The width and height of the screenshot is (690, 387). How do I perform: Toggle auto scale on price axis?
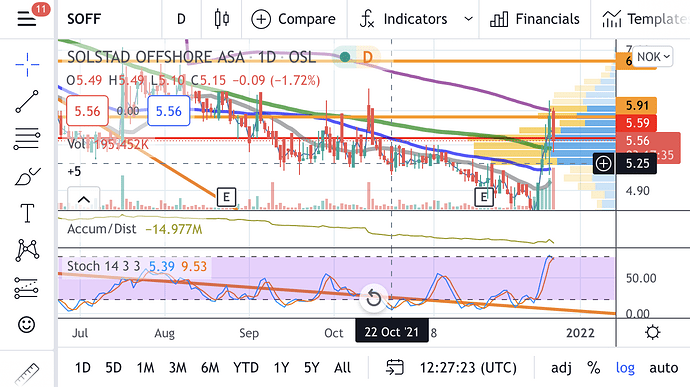664,367
